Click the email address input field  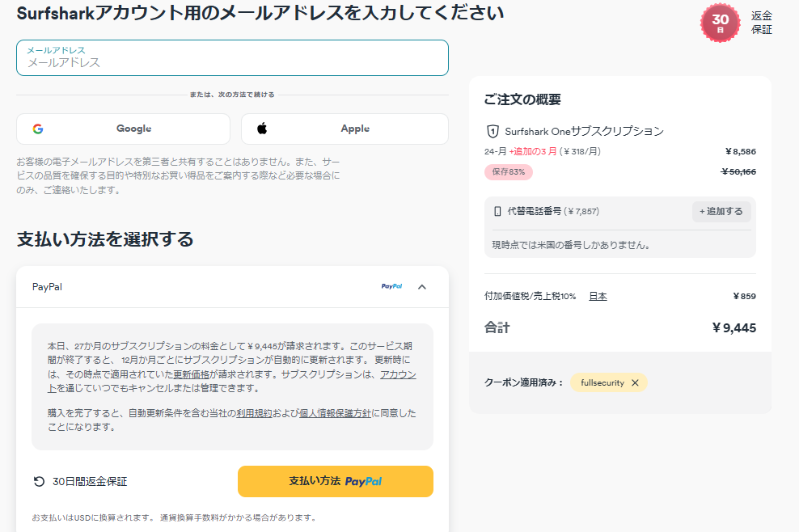tap(232, 57)
